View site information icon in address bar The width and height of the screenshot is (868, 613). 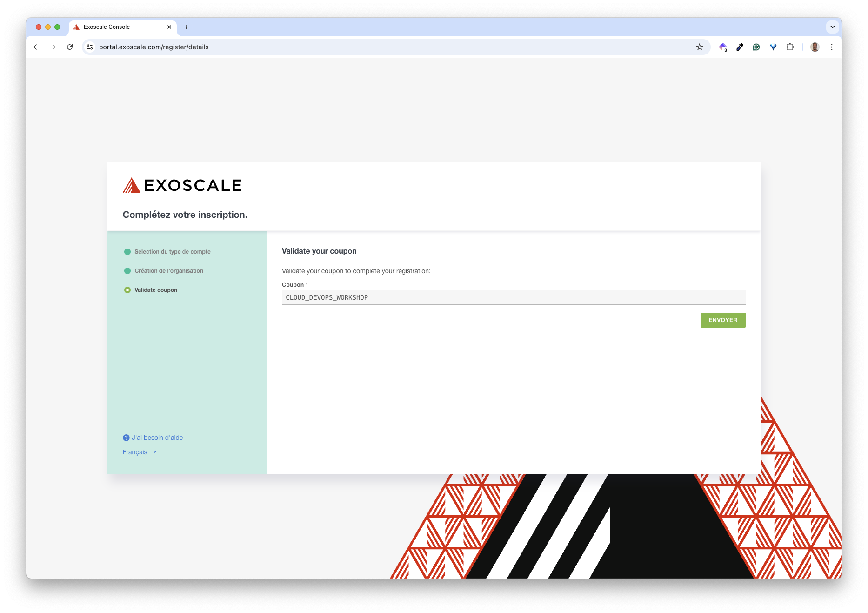click(x=90, y=47)
